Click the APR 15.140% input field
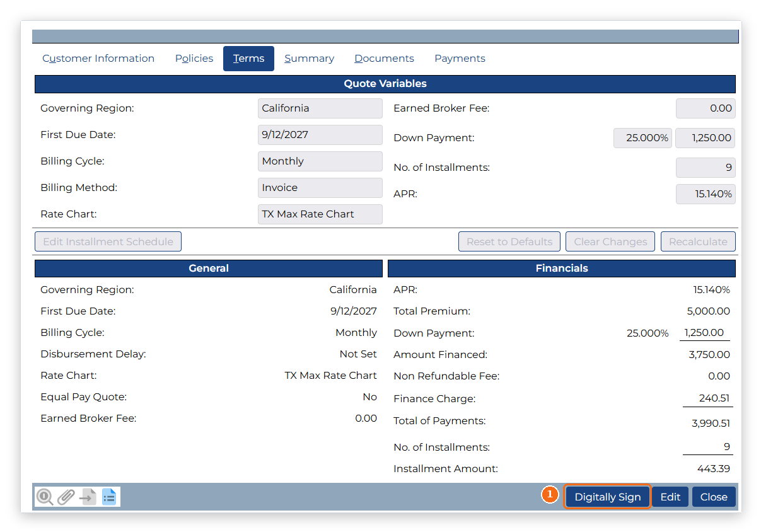 pyautogui.click(x=706, y=194)
